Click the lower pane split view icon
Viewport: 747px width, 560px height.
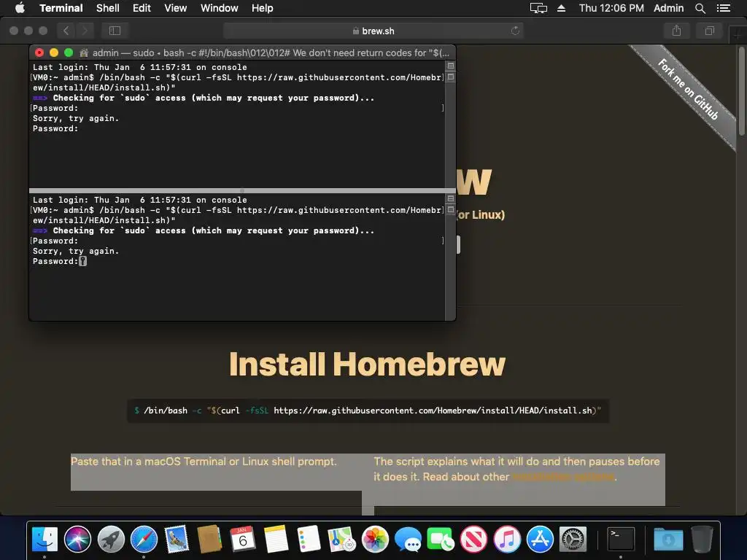[450, 198]
